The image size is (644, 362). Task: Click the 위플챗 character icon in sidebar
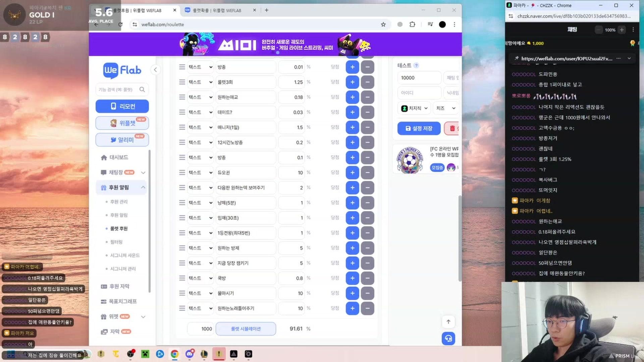113,123
